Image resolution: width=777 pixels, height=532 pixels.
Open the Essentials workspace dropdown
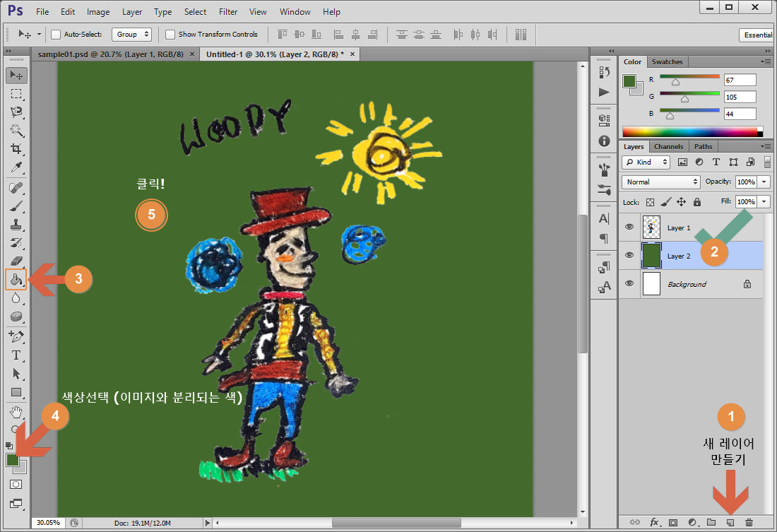point(757,35)
